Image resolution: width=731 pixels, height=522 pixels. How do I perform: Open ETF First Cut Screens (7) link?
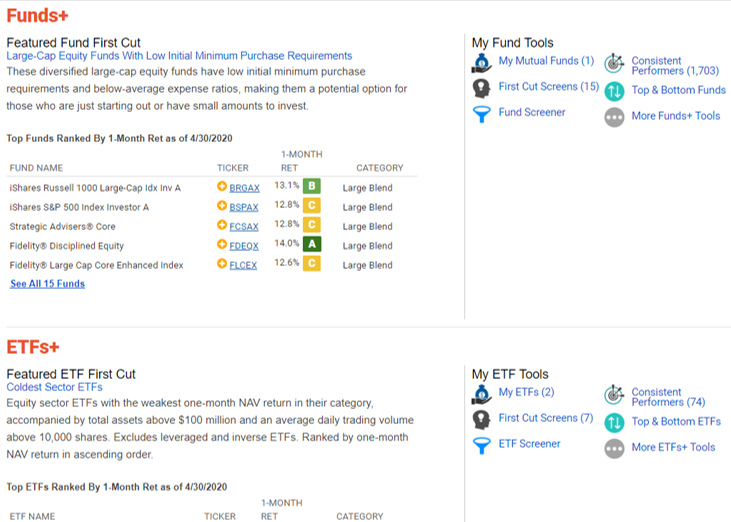coord(546,418)
